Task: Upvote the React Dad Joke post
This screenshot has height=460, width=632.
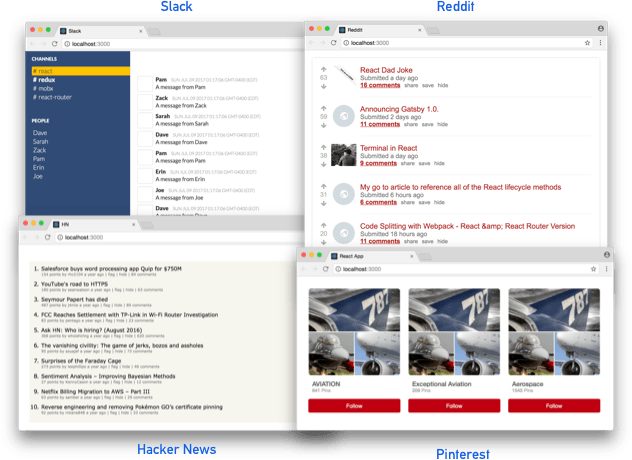Action: (323, 69)
